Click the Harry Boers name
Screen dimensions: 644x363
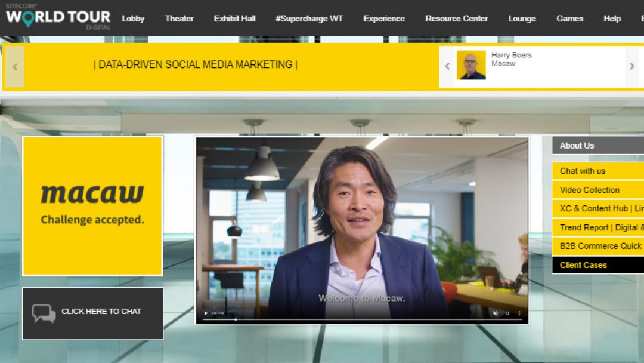pos(512,55)
